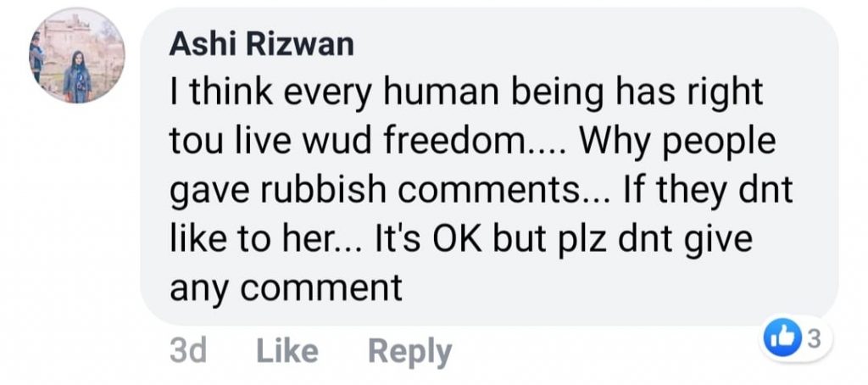Click the word "freedom" in comment

[453, 142]
